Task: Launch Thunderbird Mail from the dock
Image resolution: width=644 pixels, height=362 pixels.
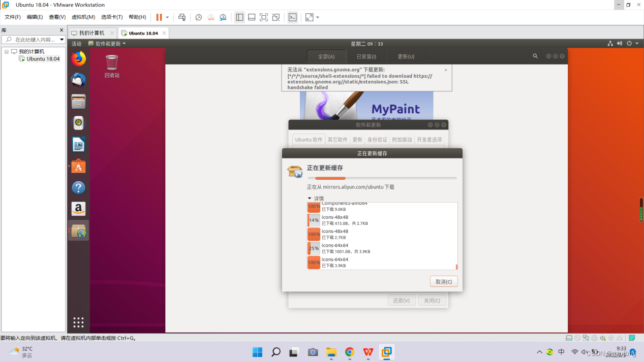Action: [x=78, y=80]
